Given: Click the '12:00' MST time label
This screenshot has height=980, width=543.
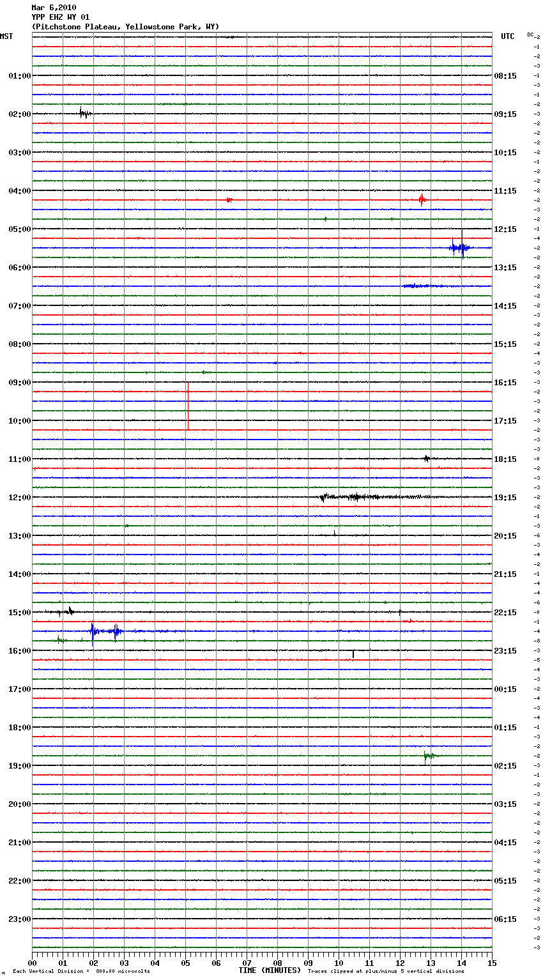Looking at the screenshot, I should pos(20,498).
